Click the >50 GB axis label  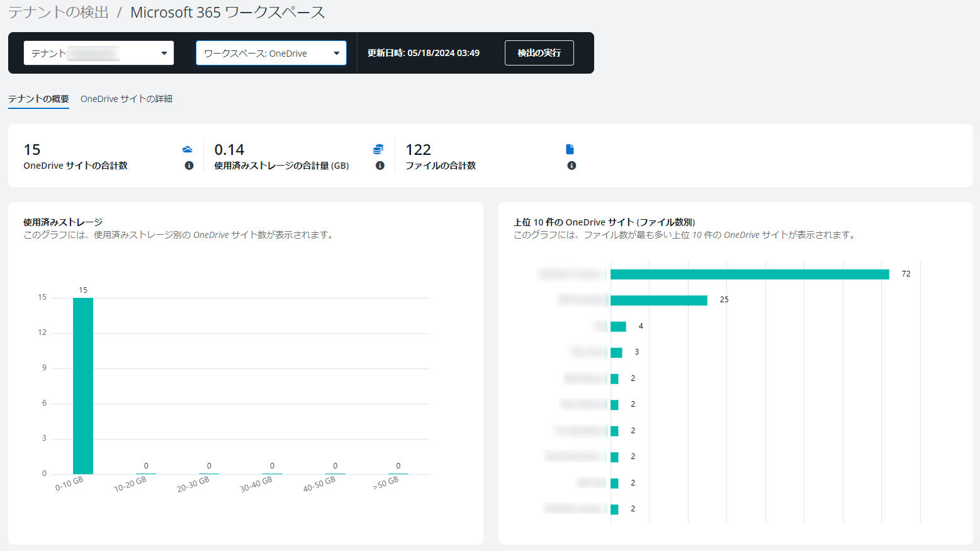386,484
